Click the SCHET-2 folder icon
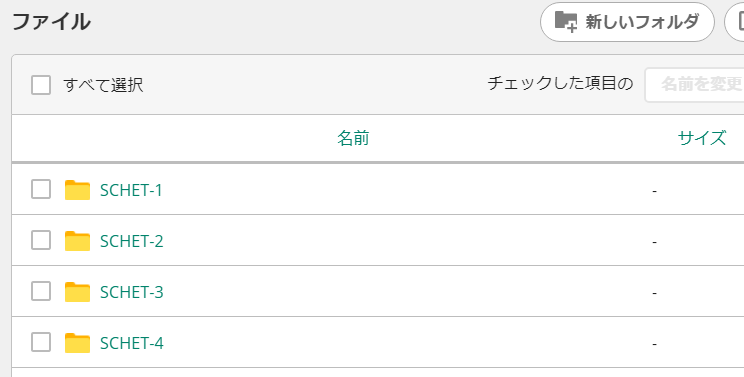Viewport: 744px width, 377px height. [x=77, y=241]
